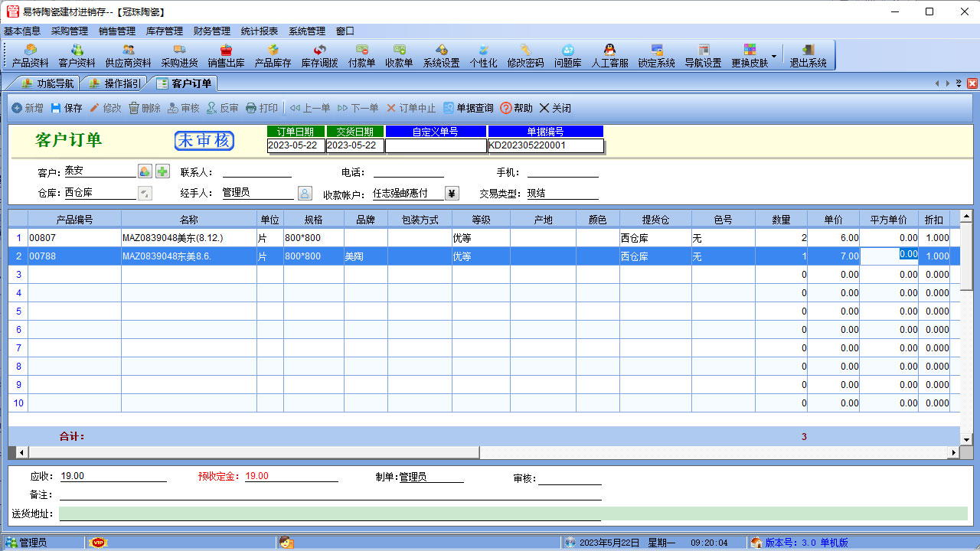The width and height of the screenshot is (980, 551).
Task: Switch to the 功能导航 tab
Action: click(x=48, y=83)
